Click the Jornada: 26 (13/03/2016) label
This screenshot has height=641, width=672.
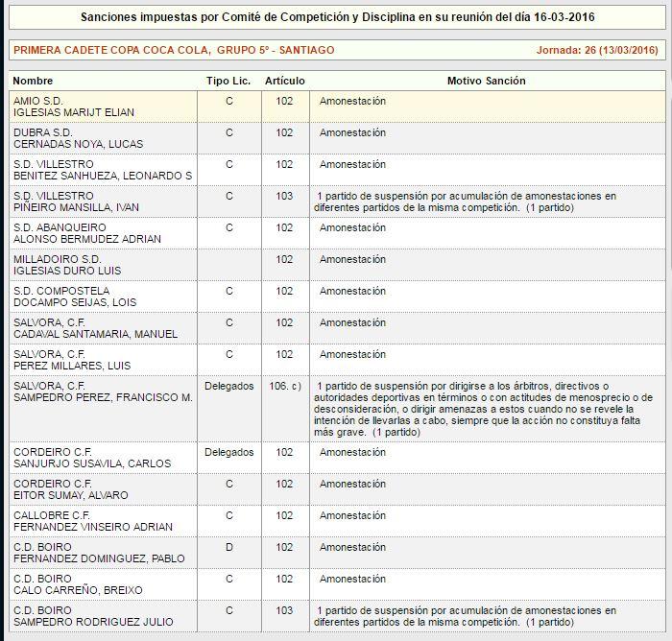click(x=597, y=50)
